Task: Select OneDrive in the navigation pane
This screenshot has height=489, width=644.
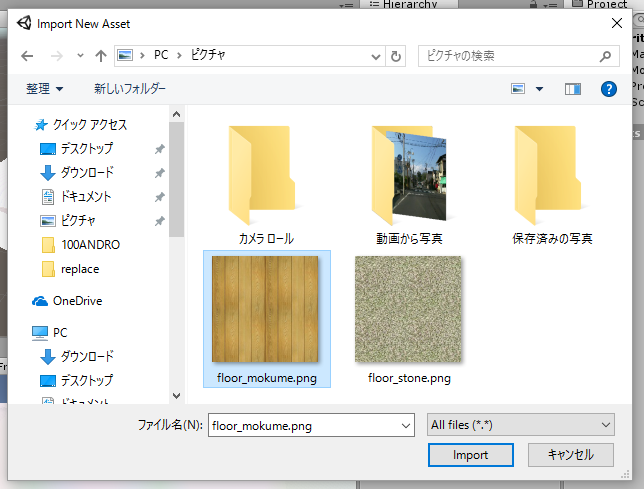Action: [x=77, y=301]
